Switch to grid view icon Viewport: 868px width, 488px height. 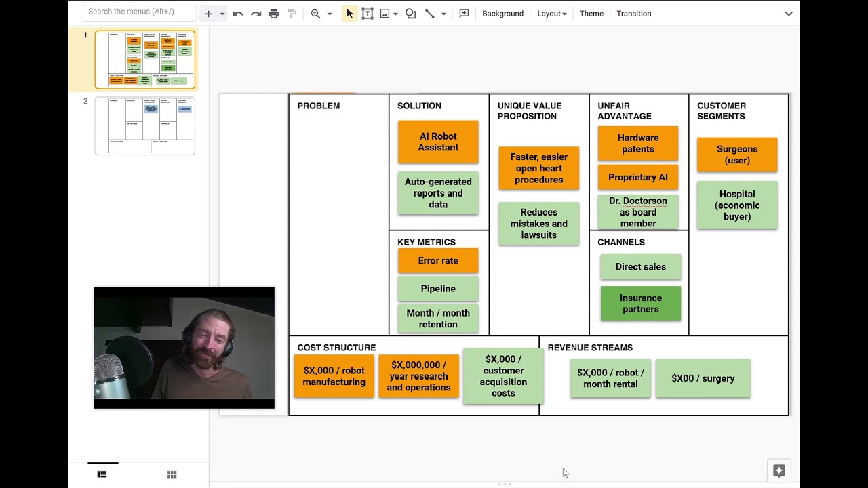coord(172,474)
